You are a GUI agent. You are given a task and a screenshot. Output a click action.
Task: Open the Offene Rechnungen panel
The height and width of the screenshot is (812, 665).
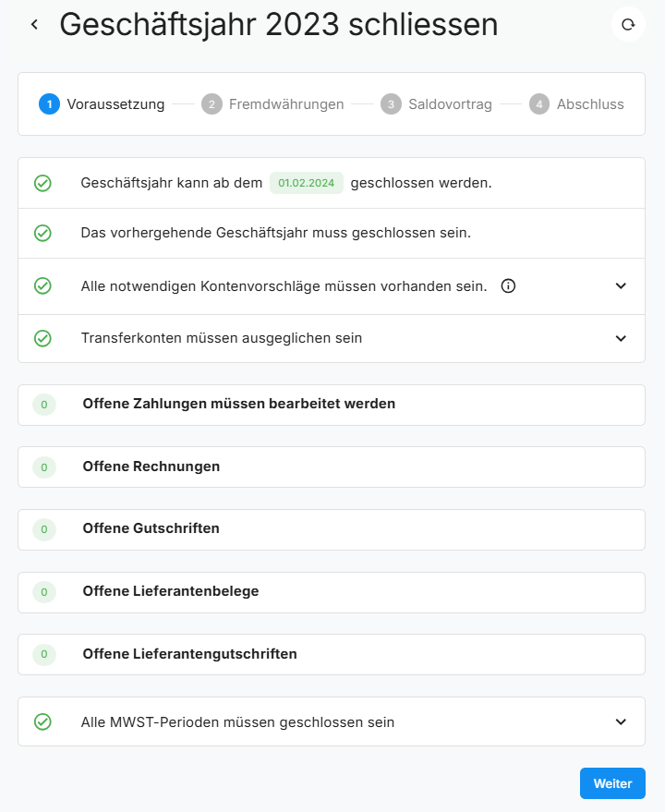(x=151, y=467)
